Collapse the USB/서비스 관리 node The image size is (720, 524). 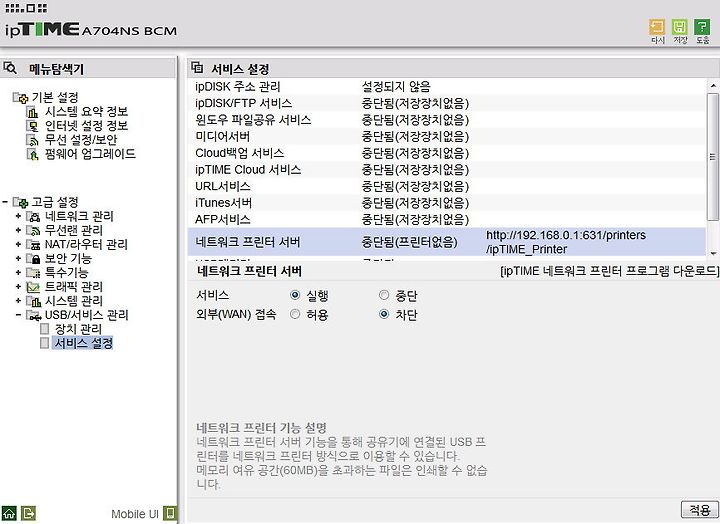coord(18,315)
